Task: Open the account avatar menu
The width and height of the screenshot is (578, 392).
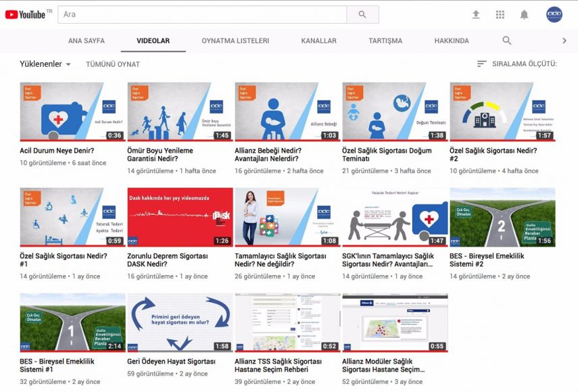Action: [554, 14]
